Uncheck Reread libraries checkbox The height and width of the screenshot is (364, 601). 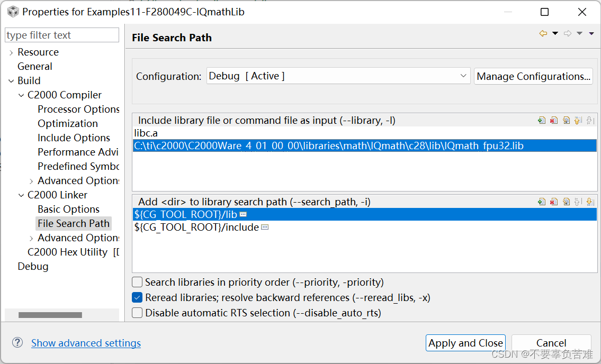pyautogui.click(x=137, y=298)
